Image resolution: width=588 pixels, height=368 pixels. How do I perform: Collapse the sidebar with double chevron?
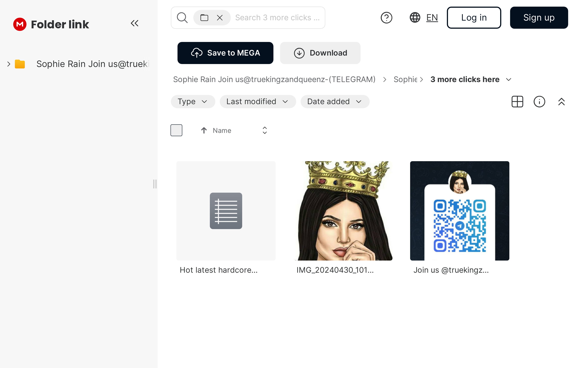coord(135,23)
